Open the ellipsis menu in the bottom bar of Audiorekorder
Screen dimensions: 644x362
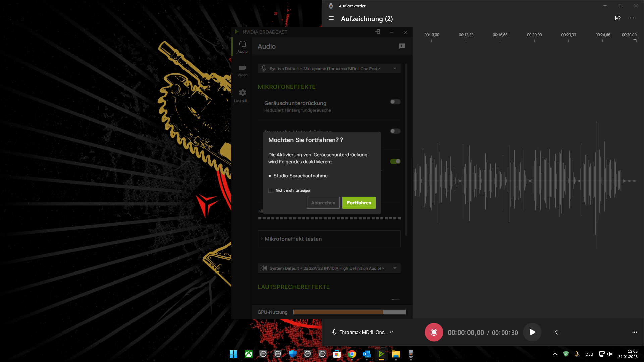(x=634, y=332)
